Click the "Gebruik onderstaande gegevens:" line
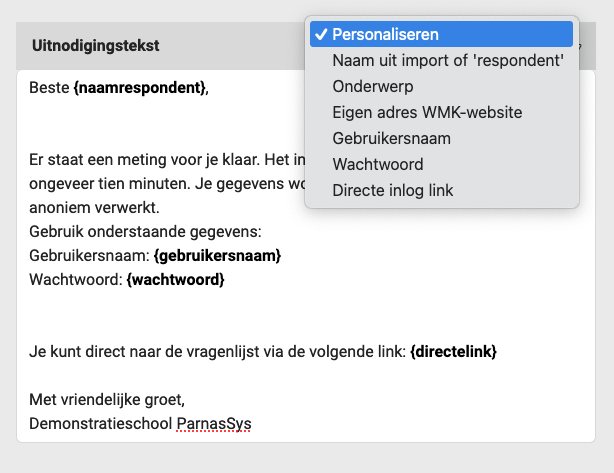This screenshot has height=473, width=614. [x=144, y=232]
